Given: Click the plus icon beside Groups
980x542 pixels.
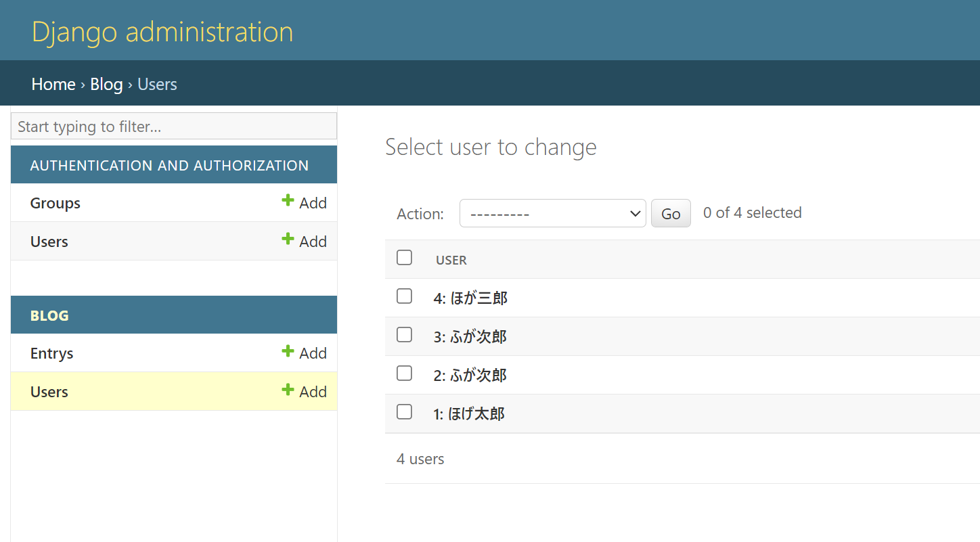Looking at the screenshot, I should (x=288, y=200).
